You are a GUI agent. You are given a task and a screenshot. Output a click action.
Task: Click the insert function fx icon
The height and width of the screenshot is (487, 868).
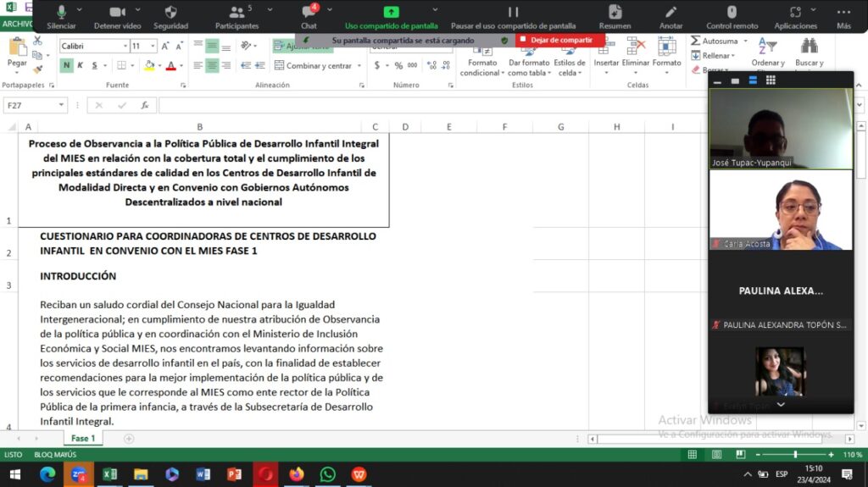145,106
